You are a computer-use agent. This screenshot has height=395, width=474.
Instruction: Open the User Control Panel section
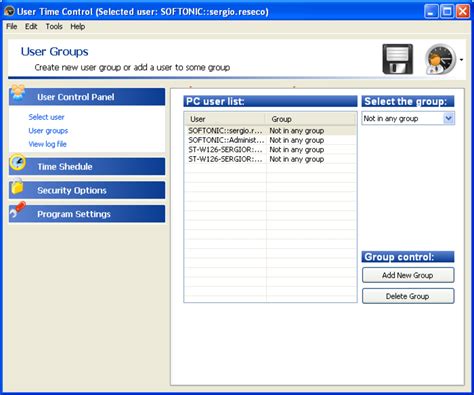click(87, 97)
